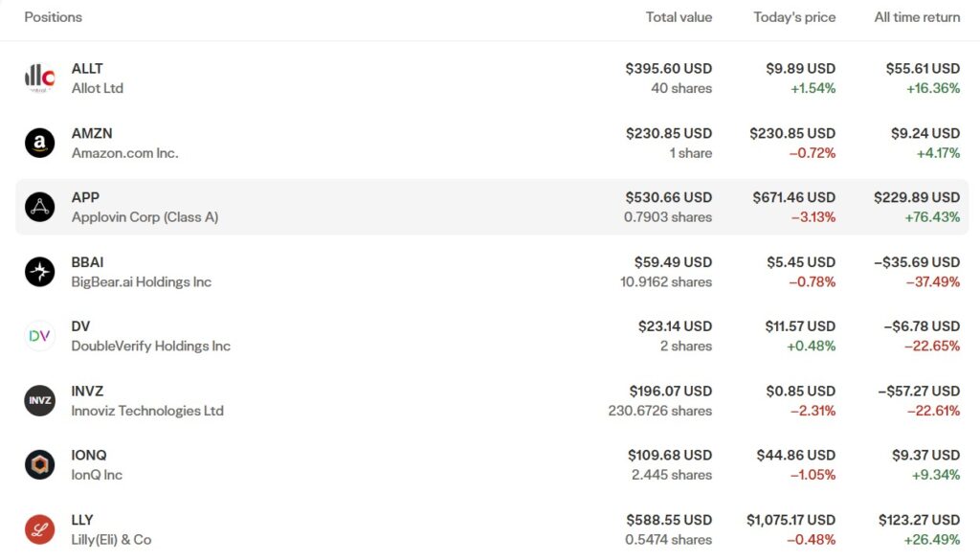Click the Positions heading

[x=53, y=16]
